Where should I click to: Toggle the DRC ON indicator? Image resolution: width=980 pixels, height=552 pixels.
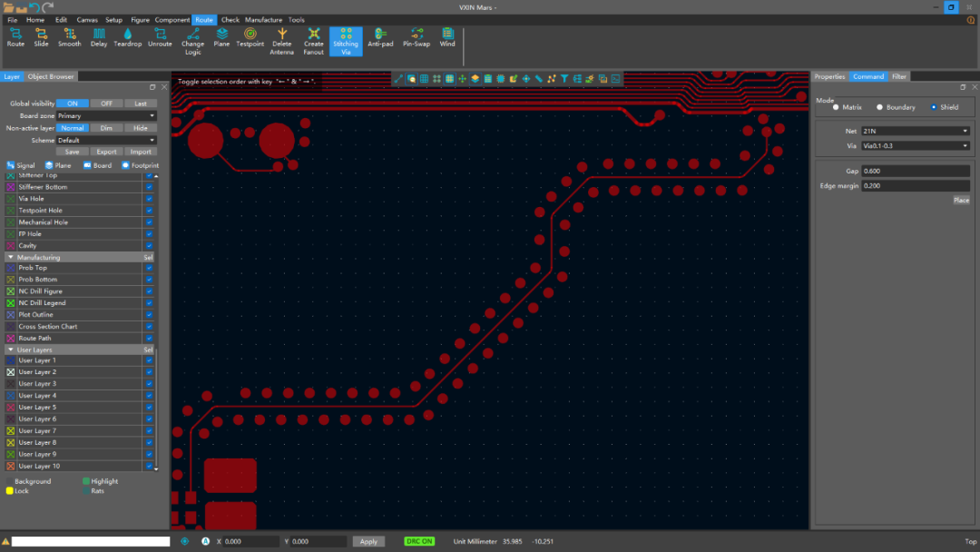[418, 542]
